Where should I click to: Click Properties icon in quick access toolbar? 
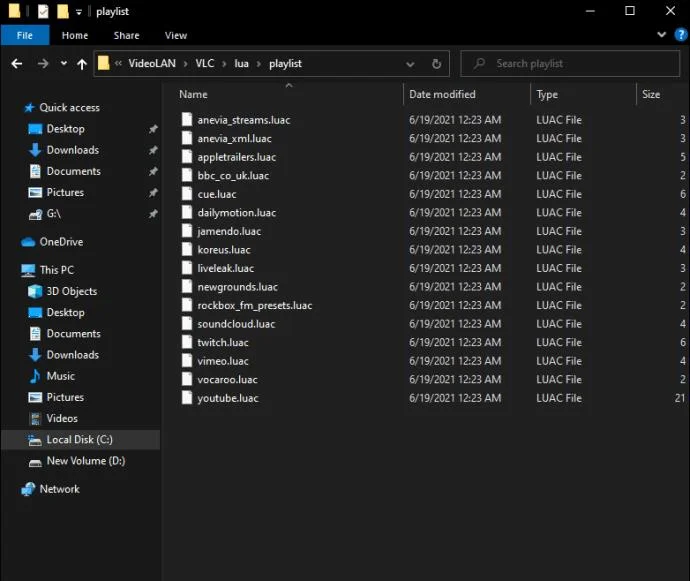coord(43,11)
